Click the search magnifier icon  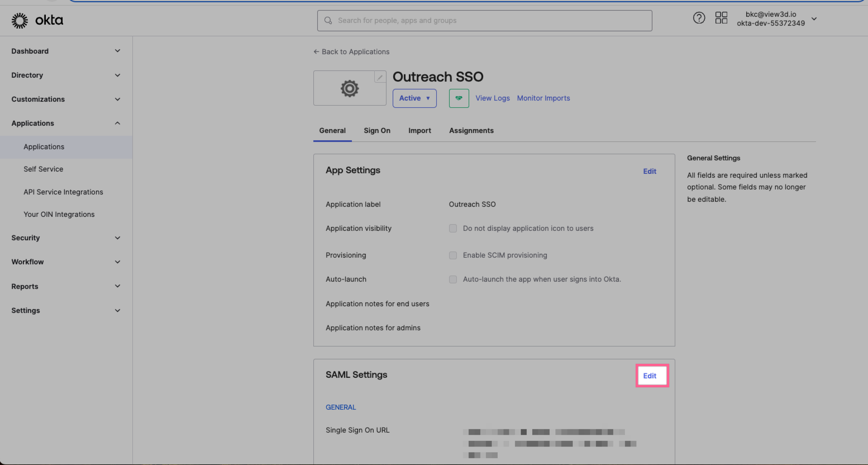(328, 21)
